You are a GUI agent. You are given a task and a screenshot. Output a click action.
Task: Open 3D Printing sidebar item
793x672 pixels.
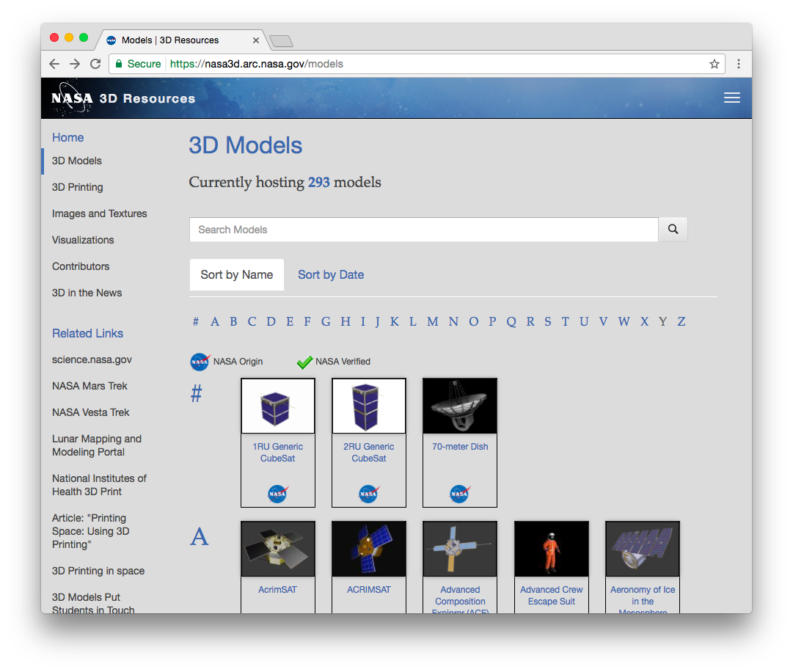point(77,187)
